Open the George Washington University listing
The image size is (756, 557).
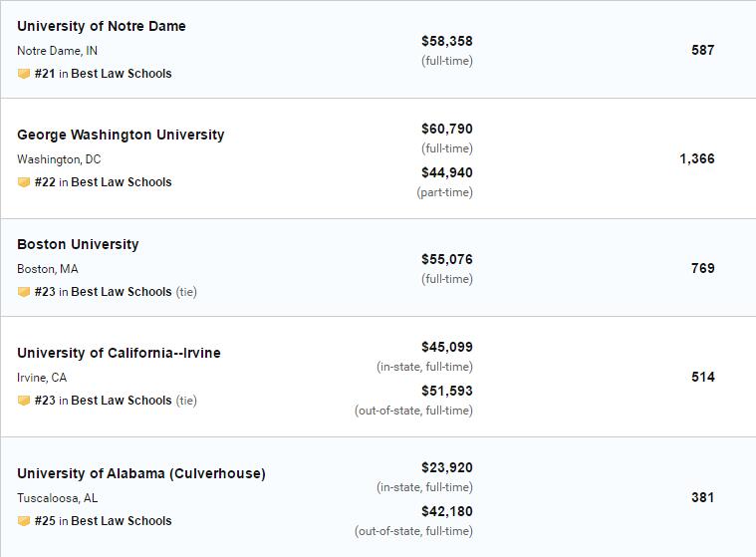pos(121,135)
